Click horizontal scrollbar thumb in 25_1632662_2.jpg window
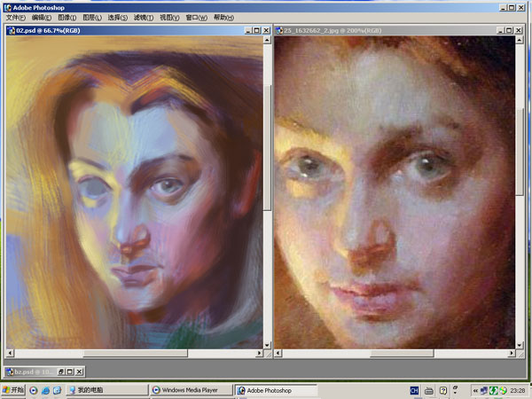This screenshot has width=532, height=399. (x=402, y=353)
